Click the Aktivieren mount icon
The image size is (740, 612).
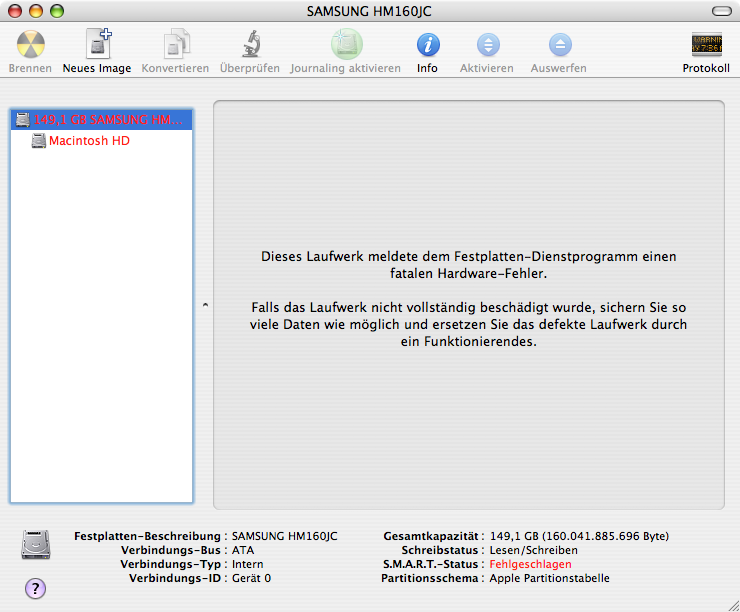click(488, 45)
